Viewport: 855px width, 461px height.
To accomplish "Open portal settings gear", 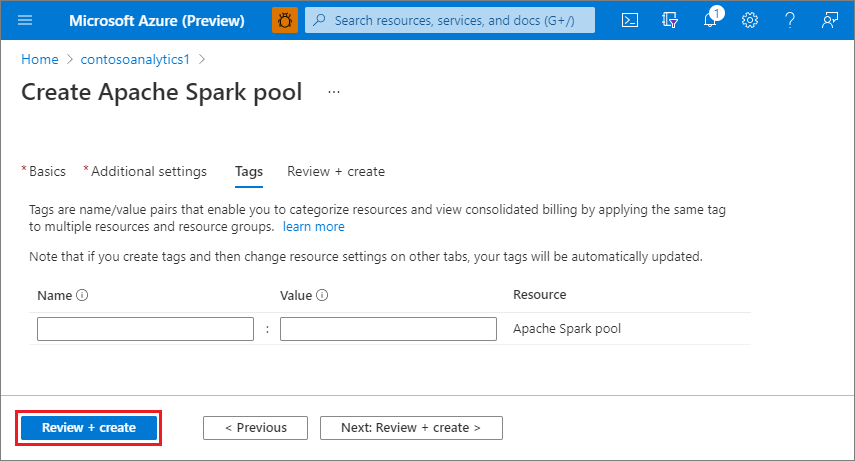I will click(x=750, y=20).
